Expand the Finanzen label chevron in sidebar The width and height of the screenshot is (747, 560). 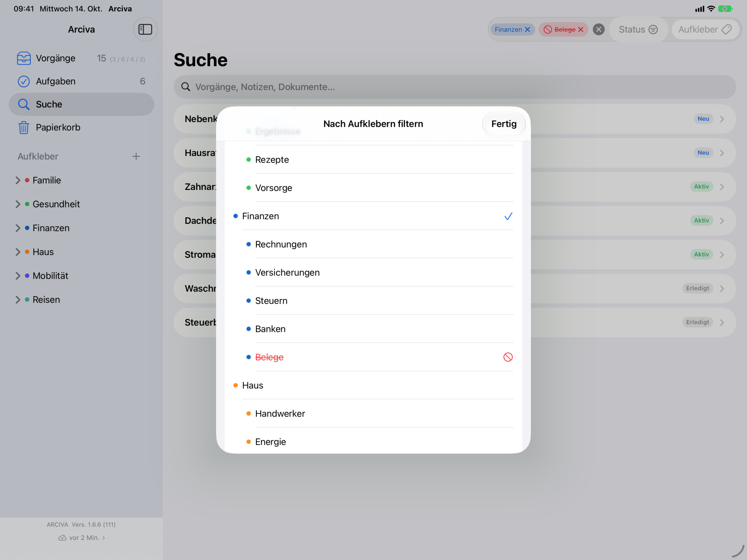pos(18,228)
